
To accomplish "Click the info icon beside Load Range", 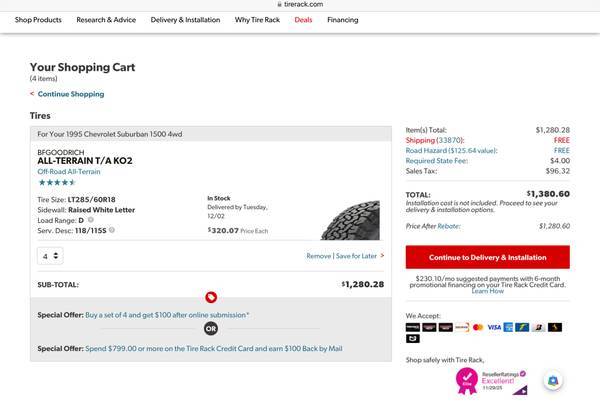I will coord(101,220).
